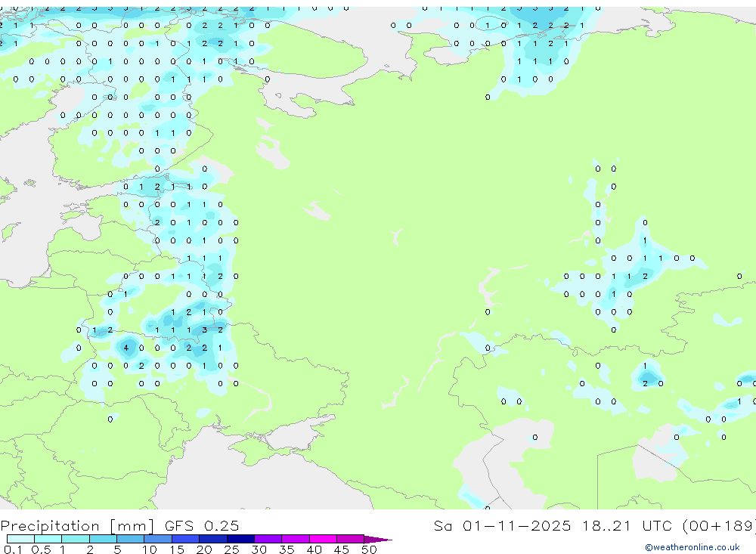Viewport: 756px width, 554px height.
Task: Select the 40–45 mm magenta legend swatch
Action: pyautogui.click(x=323, y=539)
